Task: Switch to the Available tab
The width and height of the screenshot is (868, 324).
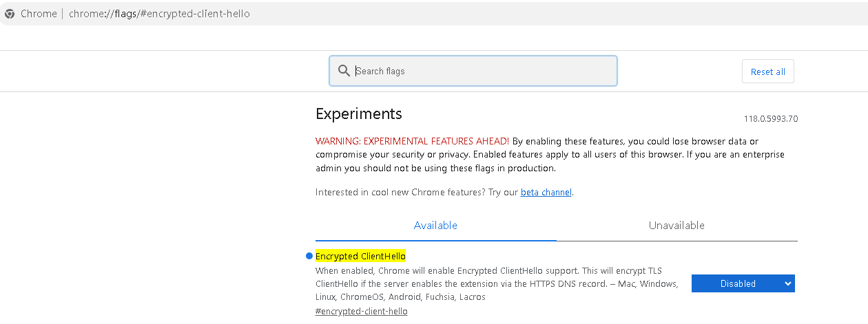Action: tap(435, 226)
